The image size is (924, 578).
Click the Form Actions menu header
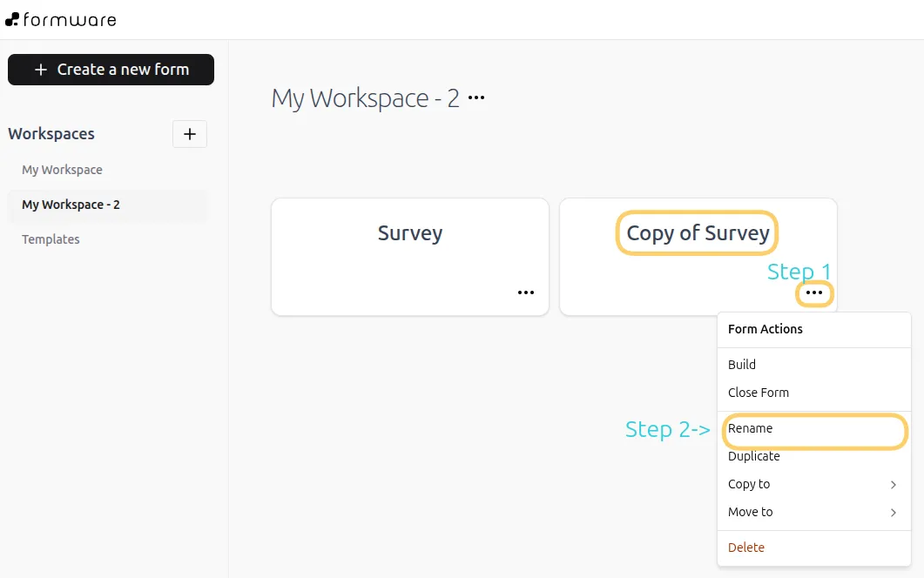[x=765, y=329]
